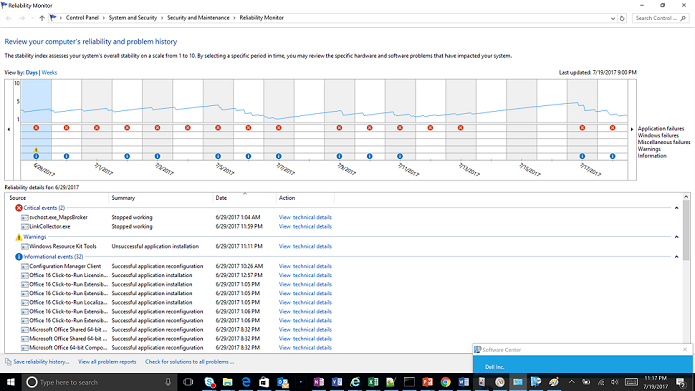Open PowerPoint from the taskbar

427,382
